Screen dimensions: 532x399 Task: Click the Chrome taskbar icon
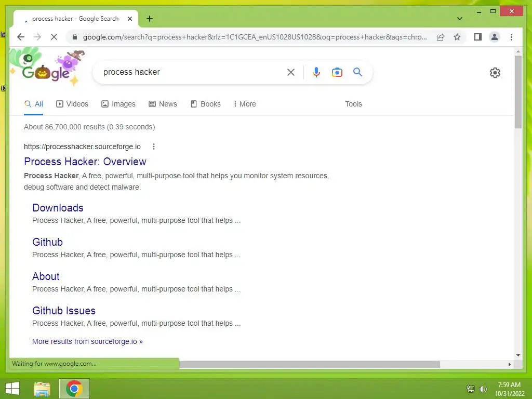coord(74,389)
